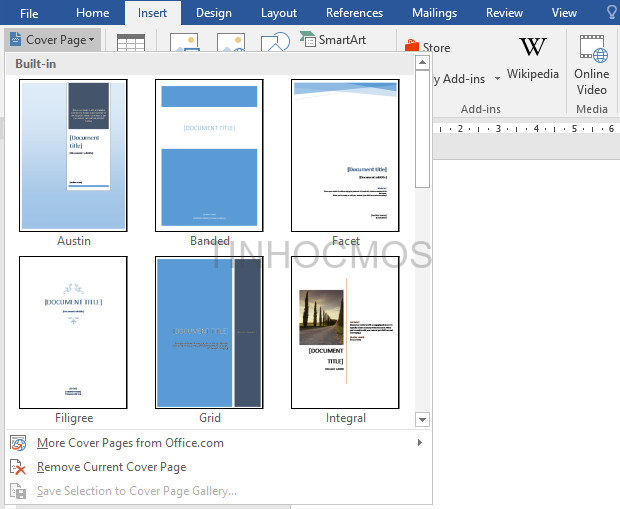The width and height of the screenshot is (620, 509).
Task: Open the File tab
Action: 29,13
